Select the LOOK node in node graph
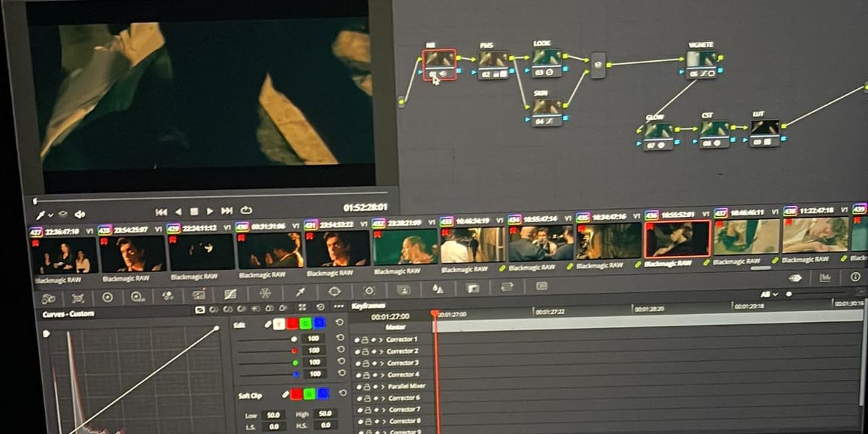This screenshot has height=434, width=868. [547, 62]
